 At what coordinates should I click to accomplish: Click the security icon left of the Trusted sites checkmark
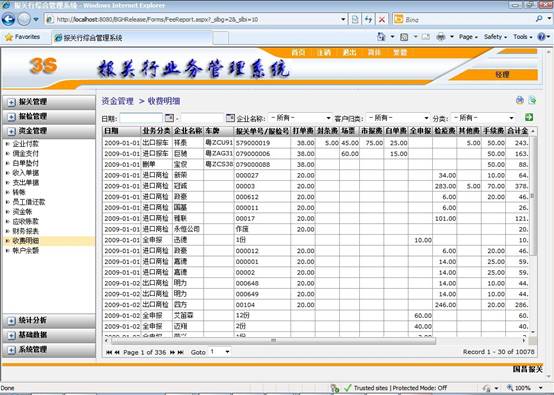(x=335, y=388)
